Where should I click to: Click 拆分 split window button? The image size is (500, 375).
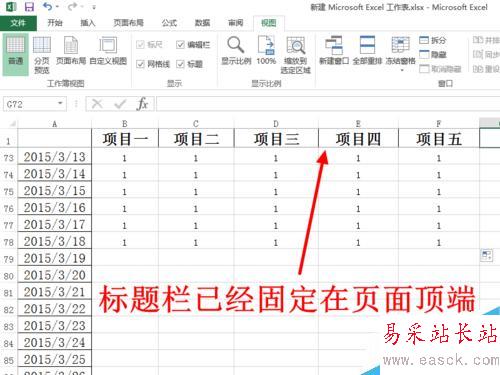point(433,40)
